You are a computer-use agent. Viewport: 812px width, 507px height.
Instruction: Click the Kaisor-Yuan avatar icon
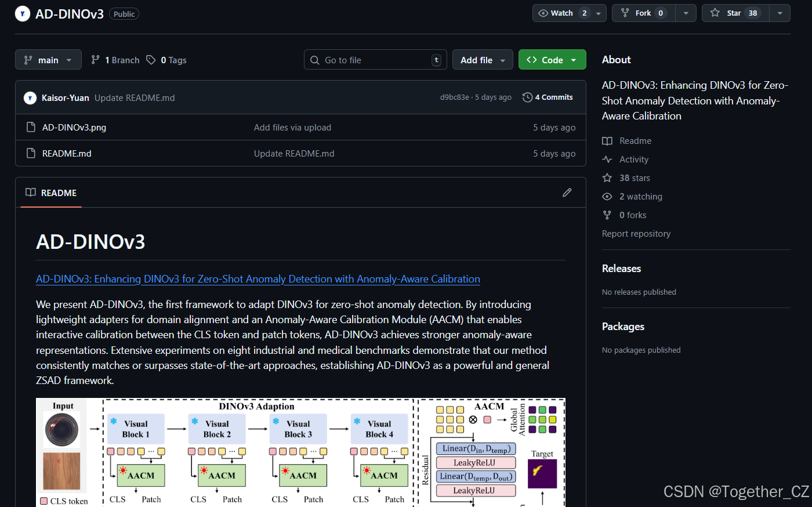coord(30,97)
